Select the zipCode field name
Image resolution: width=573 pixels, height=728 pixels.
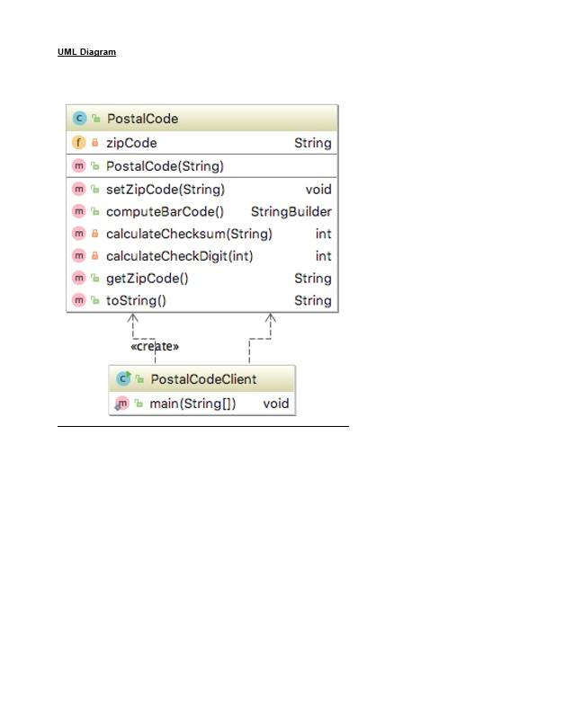pyautogui.click(x=131, y=143)
